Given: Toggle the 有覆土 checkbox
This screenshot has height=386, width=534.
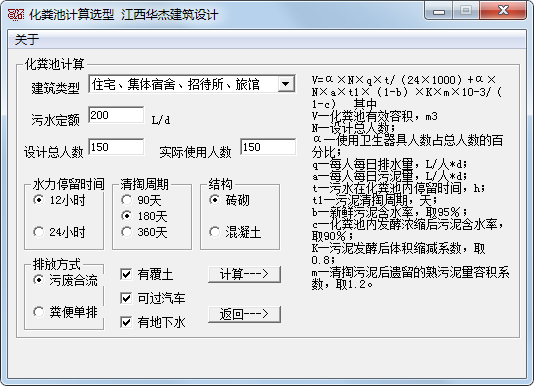Looking at the screenshot, I should click(147, 274).
